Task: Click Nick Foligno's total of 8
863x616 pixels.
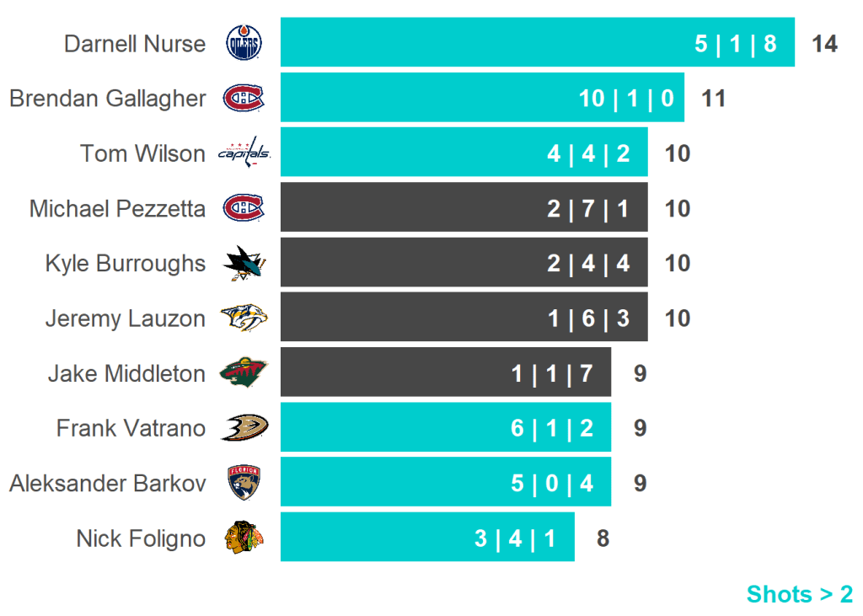Action: point(603,538)
